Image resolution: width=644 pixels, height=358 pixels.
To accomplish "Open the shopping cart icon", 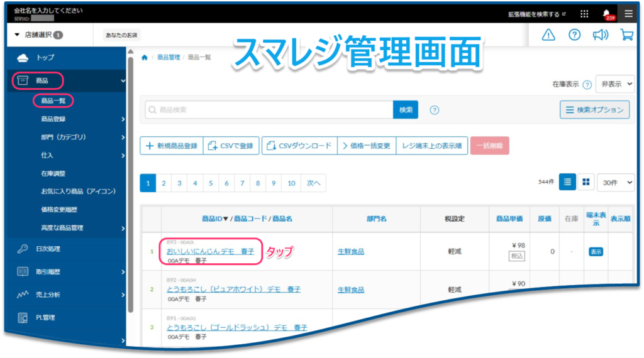I will click(626, 35).
